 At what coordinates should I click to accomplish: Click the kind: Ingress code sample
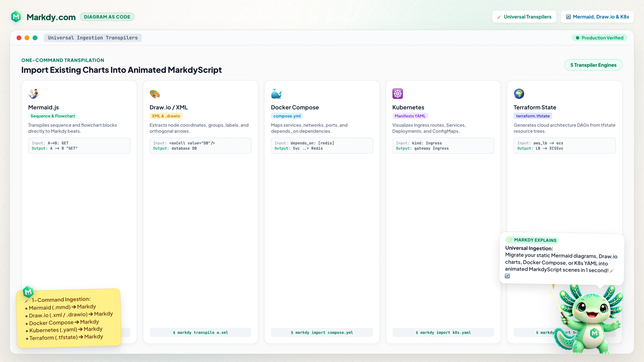coord(443,146)
